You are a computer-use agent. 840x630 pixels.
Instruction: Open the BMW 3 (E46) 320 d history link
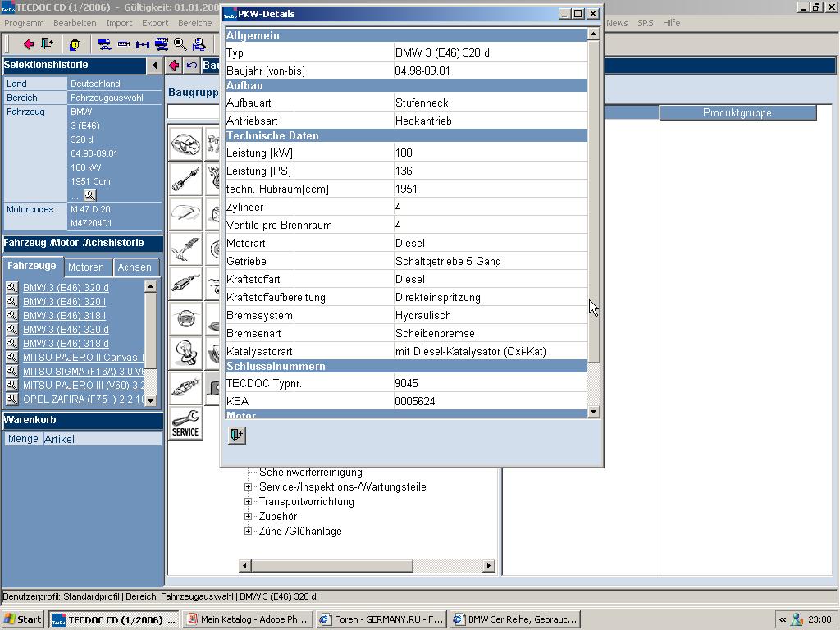point(66,288)
